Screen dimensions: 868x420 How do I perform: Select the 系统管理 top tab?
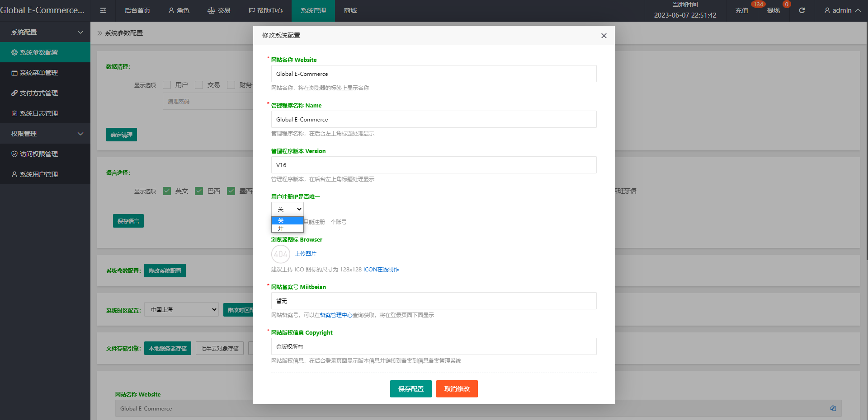coord(313,10)
